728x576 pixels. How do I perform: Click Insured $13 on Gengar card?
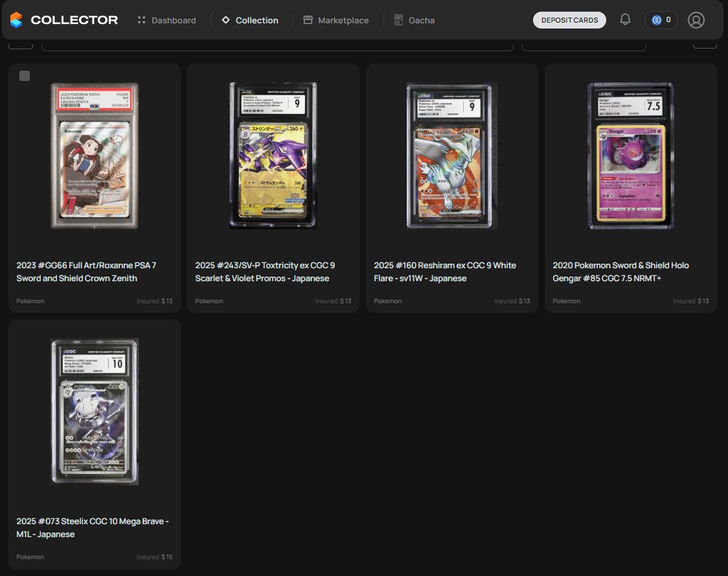(x=691, y=301)
